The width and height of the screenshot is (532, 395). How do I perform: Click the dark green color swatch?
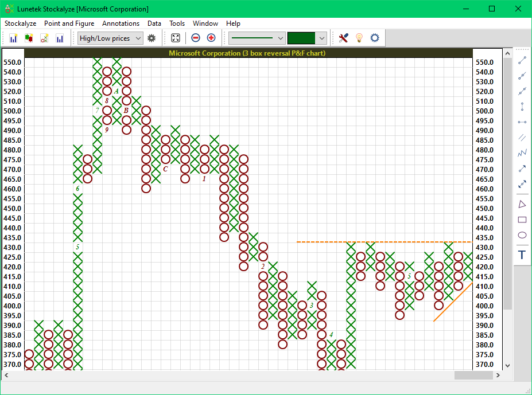(301, 38)
